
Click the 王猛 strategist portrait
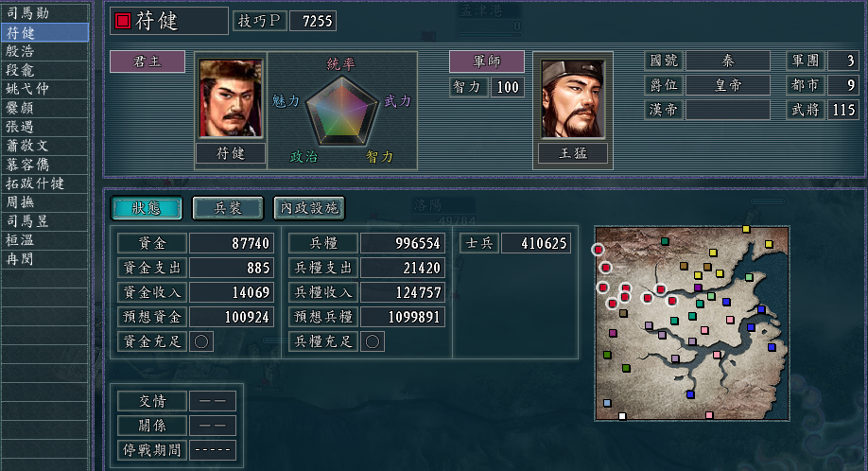click(572, 98)
